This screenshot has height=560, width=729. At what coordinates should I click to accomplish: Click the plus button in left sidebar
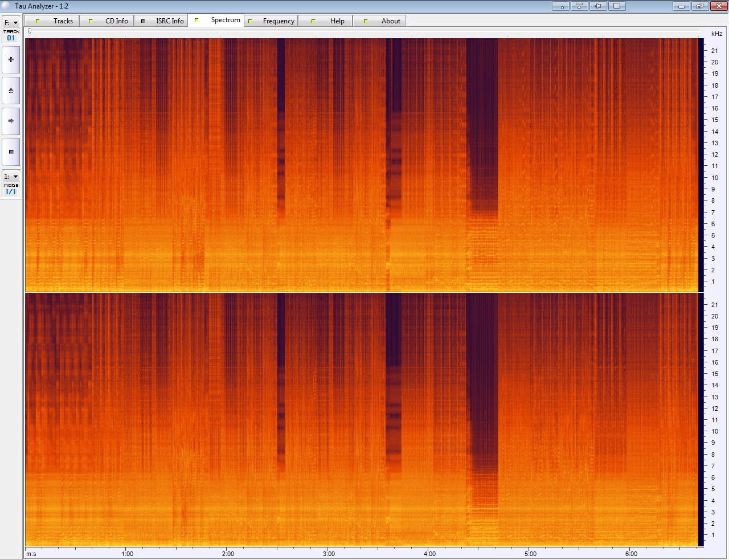[x=11, y=60]
